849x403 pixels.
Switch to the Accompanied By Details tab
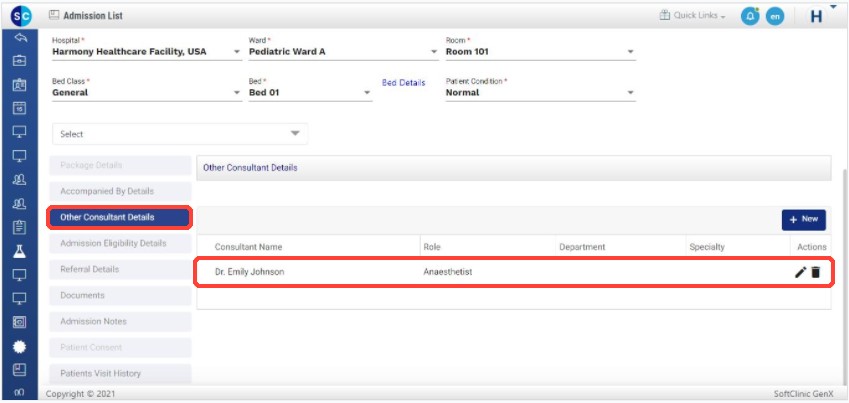[x=119, y=191]
